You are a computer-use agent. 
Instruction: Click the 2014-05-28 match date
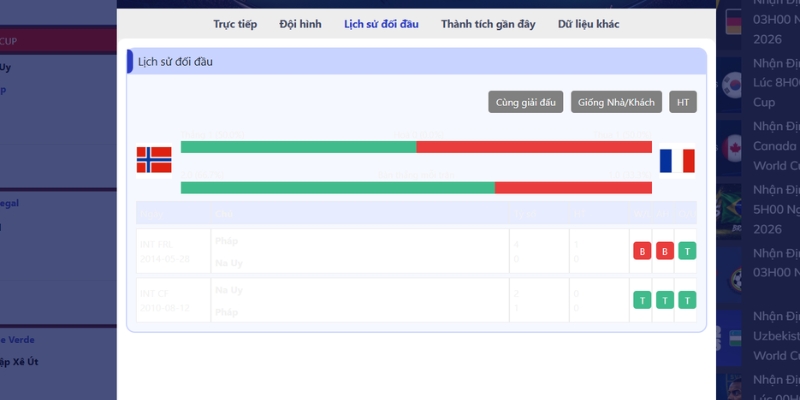pos(165,259)
